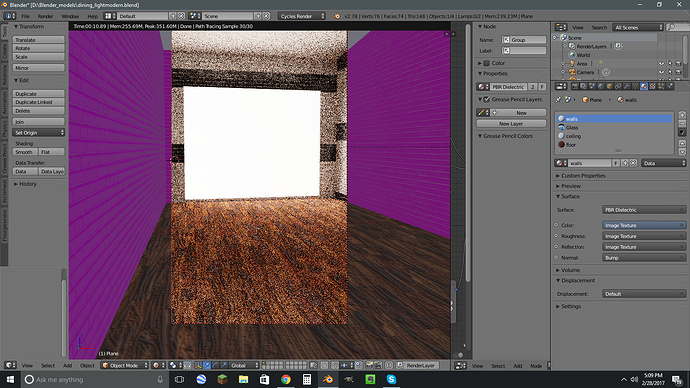Select the floor material slot
The height and width of the screenshot is (388, 690).
(x=614, y=144)
